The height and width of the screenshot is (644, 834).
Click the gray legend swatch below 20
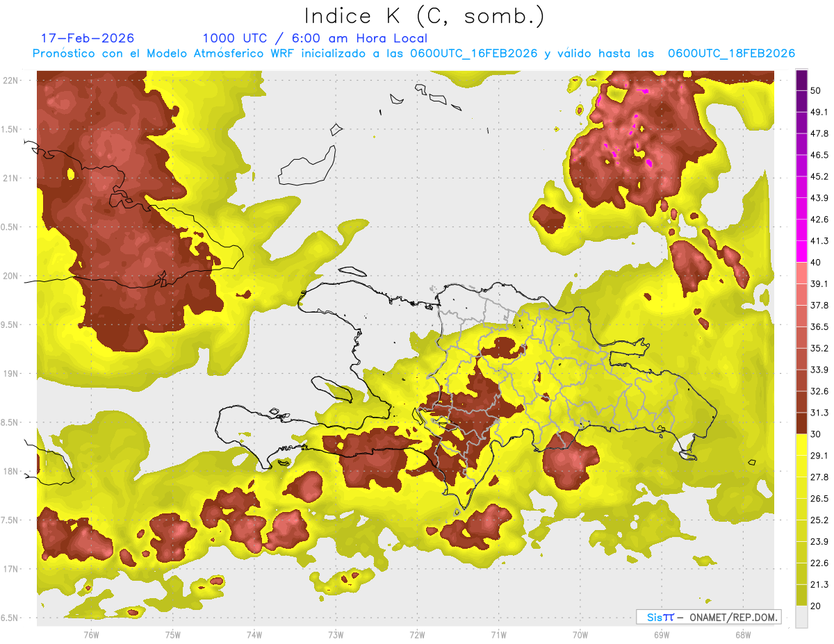click(x=801, y=617)
